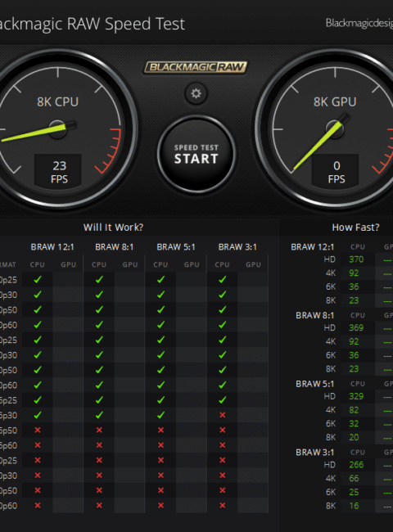
Task: Click the last red X under BRAW 8:1 CPU
Action: (x=99, y=505)
